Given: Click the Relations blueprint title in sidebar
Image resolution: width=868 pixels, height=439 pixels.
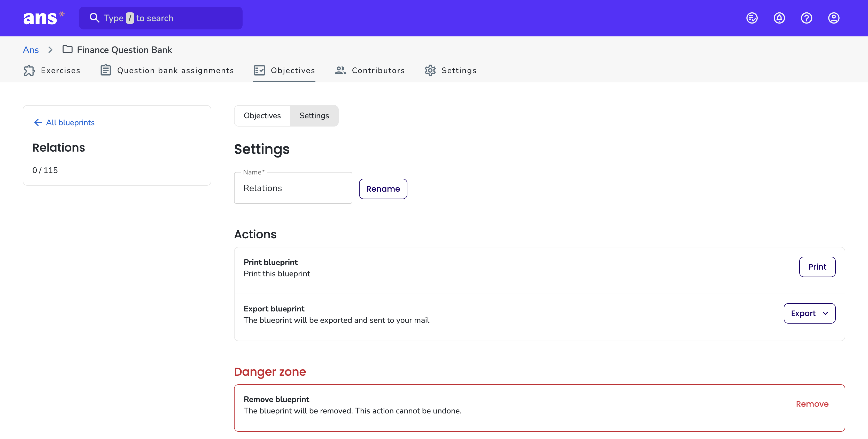Looking at the screenshot, I should click(59, 148).
